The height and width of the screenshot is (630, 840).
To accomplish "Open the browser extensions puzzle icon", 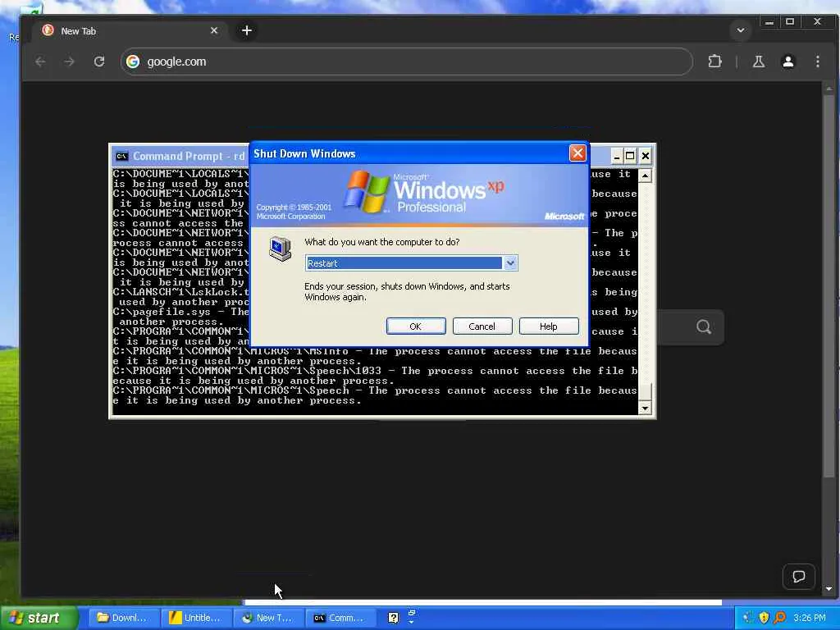I will (x=714, y=62).
